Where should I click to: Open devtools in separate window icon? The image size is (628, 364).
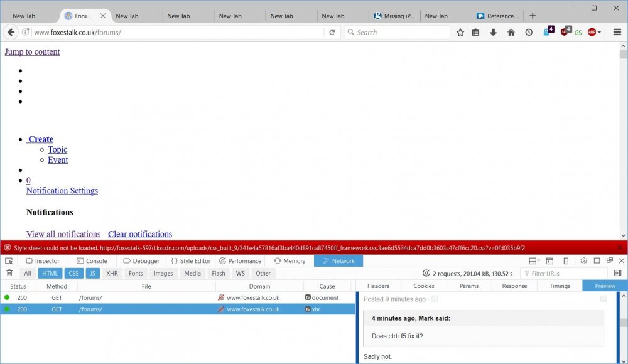(610, 260)
